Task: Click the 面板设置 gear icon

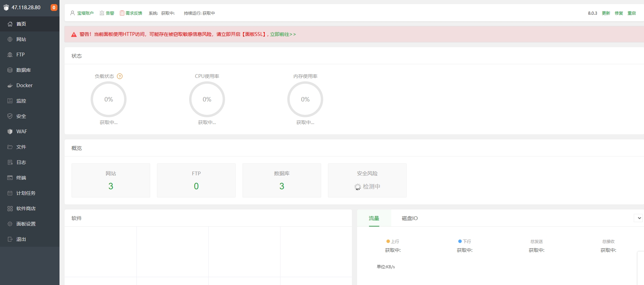Action: 10,224
